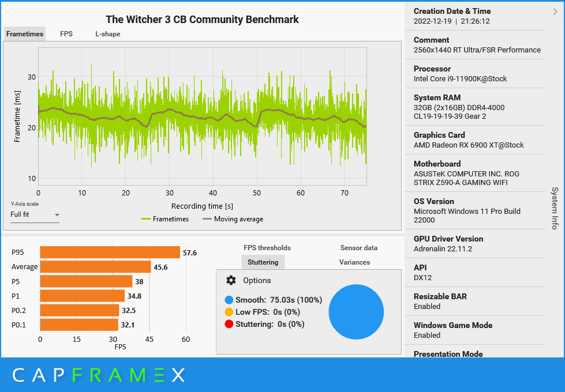Click the CapFrameX logo
The height and width of the screenshot is (392, 565).
99,375
